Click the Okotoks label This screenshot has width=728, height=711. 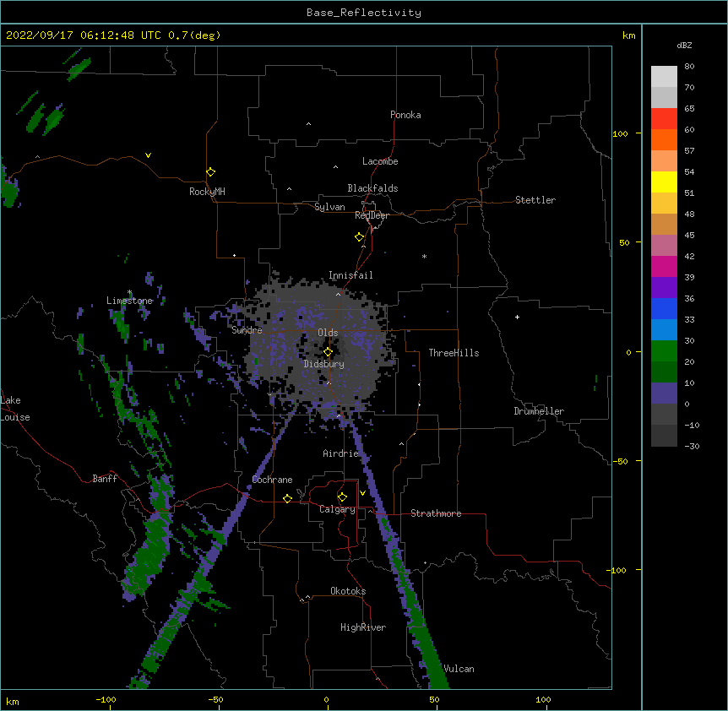pos(348,591)
